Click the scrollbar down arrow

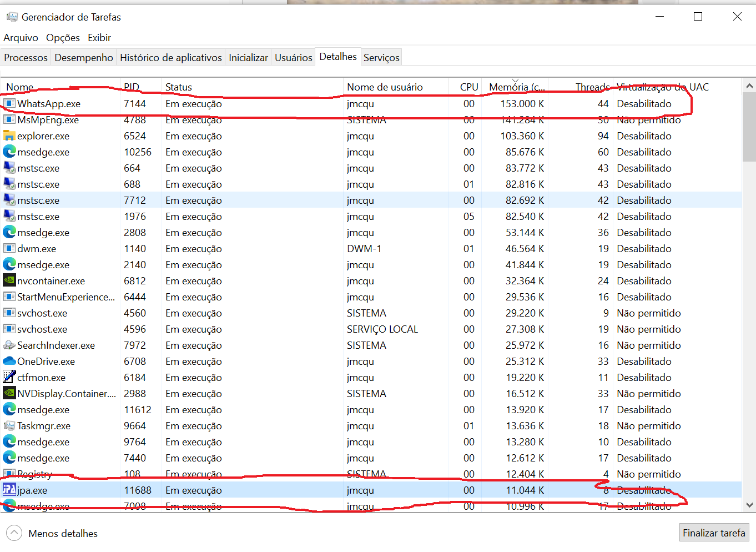tap(749, 505)
